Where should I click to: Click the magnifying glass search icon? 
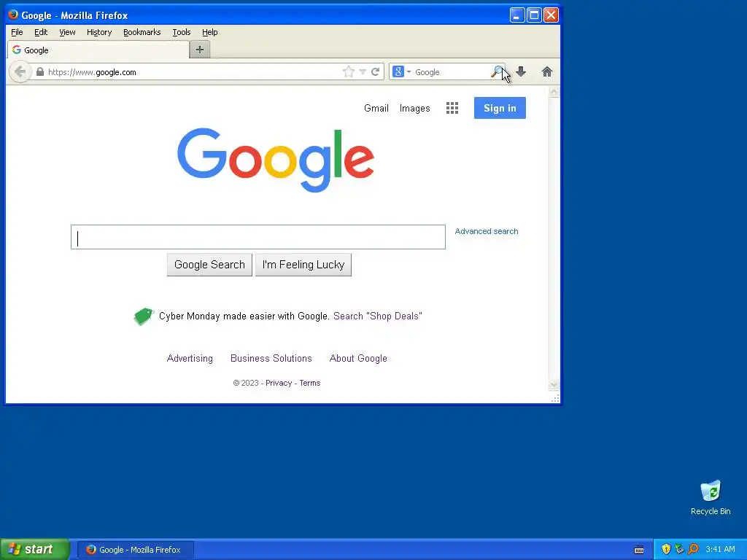point(496,72)
